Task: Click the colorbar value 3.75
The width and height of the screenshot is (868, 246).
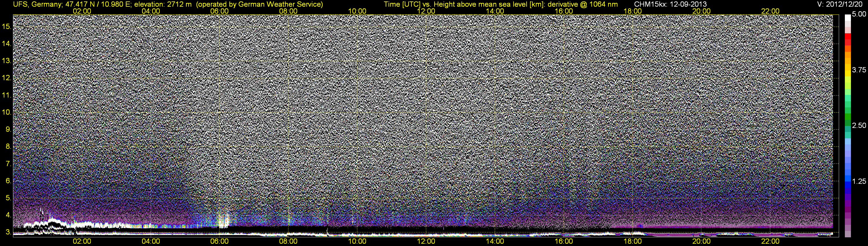Action: (x=859, y=70)
